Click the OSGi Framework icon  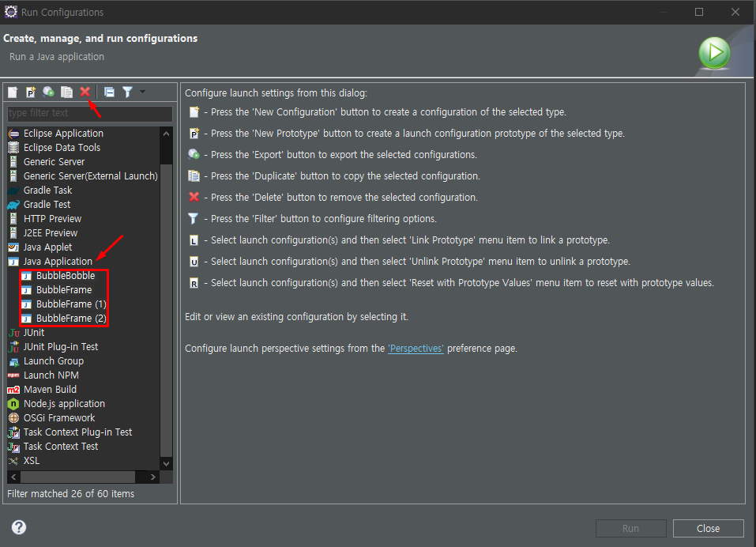tap(13, 418)
